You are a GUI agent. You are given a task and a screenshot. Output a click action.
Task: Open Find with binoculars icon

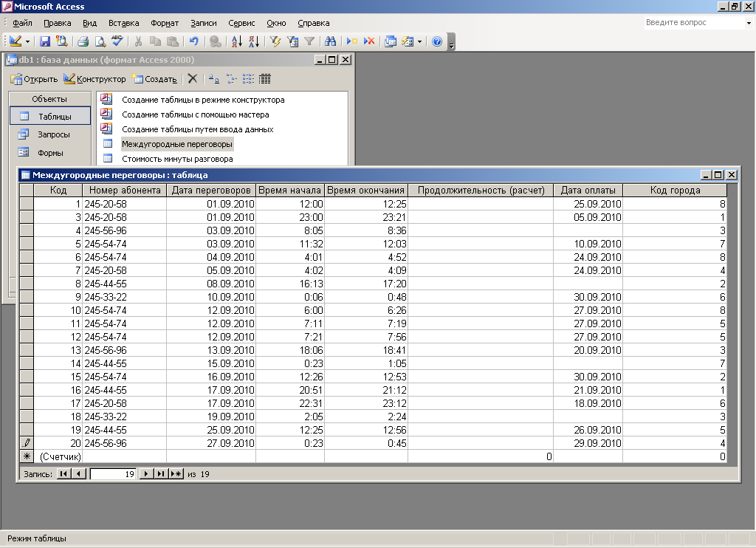330,41
